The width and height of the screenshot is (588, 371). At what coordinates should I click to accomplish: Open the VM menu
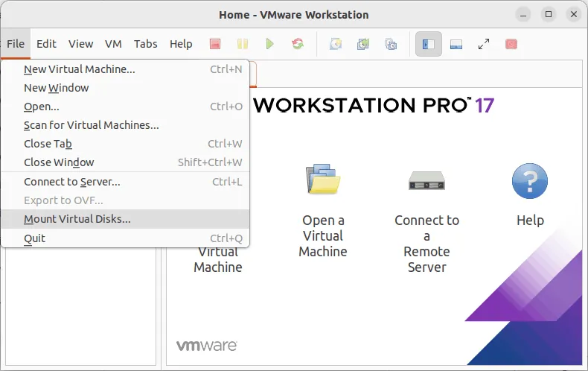click(113, 44)
